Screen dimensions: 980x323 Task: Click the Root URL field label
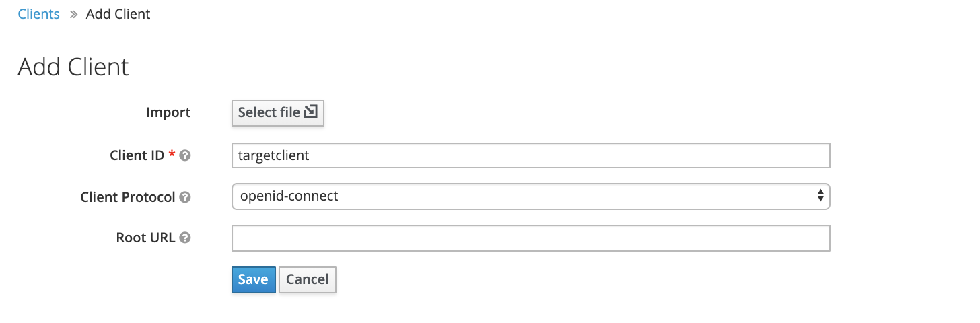pos(145,238)
